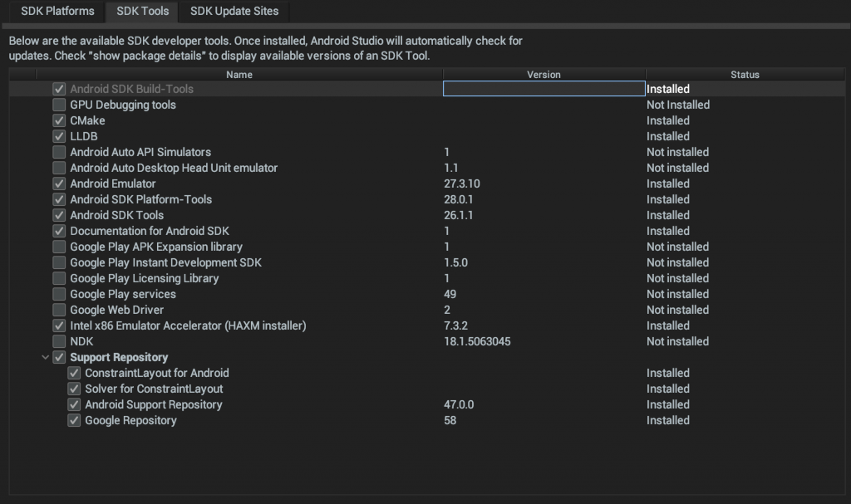Select the Android Support Repository version 47.0.0

459,404
